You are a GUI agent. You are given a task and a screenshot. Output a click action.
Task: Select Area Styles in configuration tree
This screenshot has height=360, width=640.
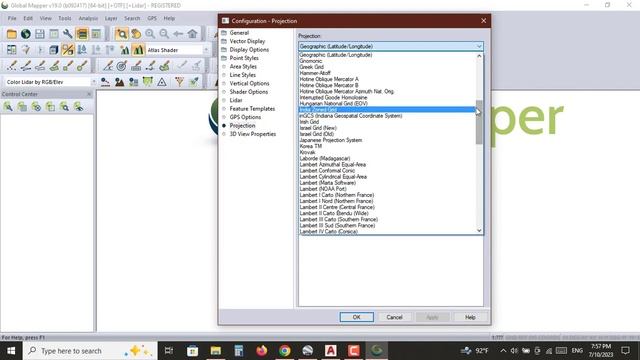243,67
